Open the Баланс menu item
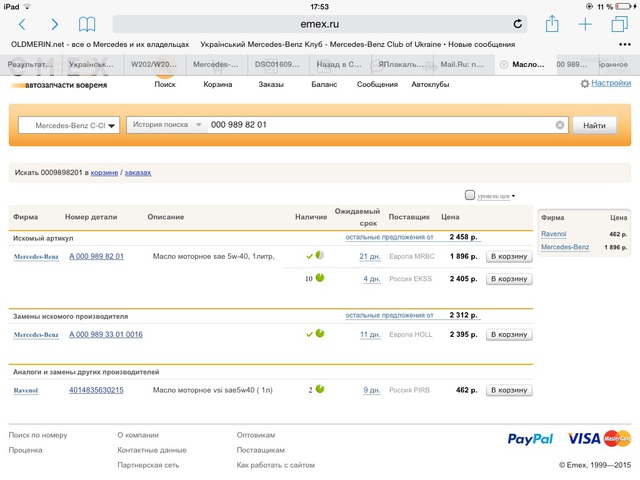 point(324,84)
